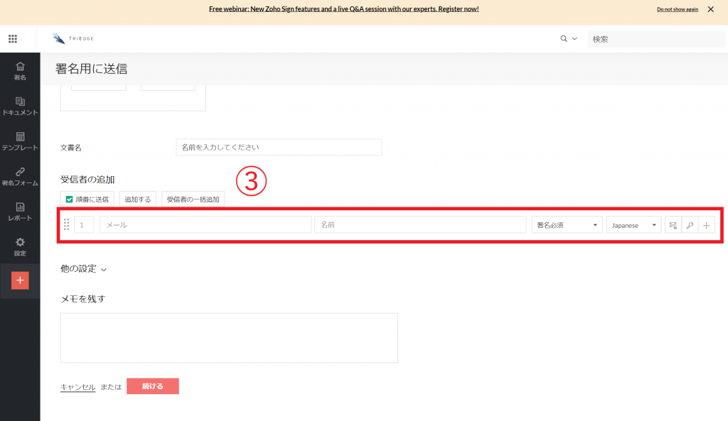Click the 受信者の一括追加 button
728x421 pixels.
(x=193, y=199)
